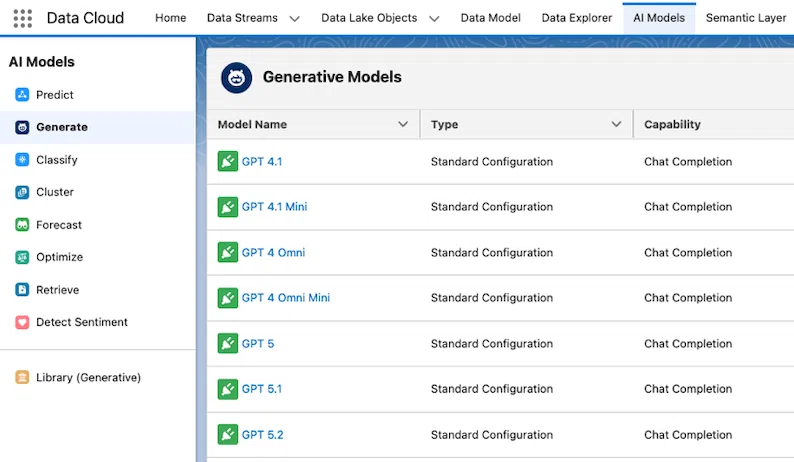Click Standard Configuration in the GPT 4.1 row
Screen dimensions: 794x462
coord(492,162)
